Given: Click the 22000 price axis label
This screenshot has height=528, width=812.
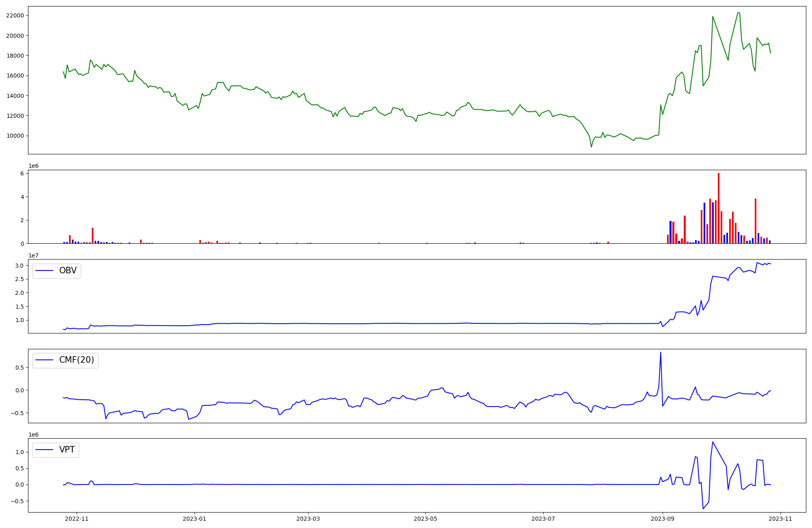Looking at the screenshot, I should [x=15, y=15].
